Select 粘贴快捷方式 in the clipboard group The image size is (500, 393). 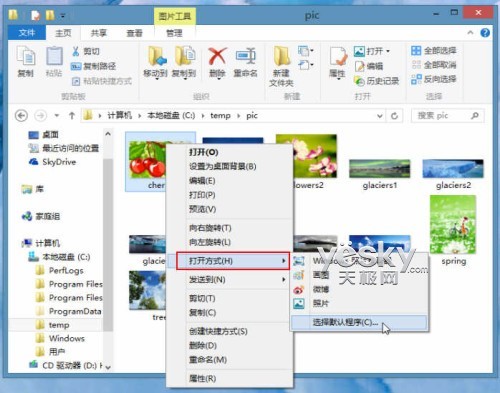pos(102,81)
